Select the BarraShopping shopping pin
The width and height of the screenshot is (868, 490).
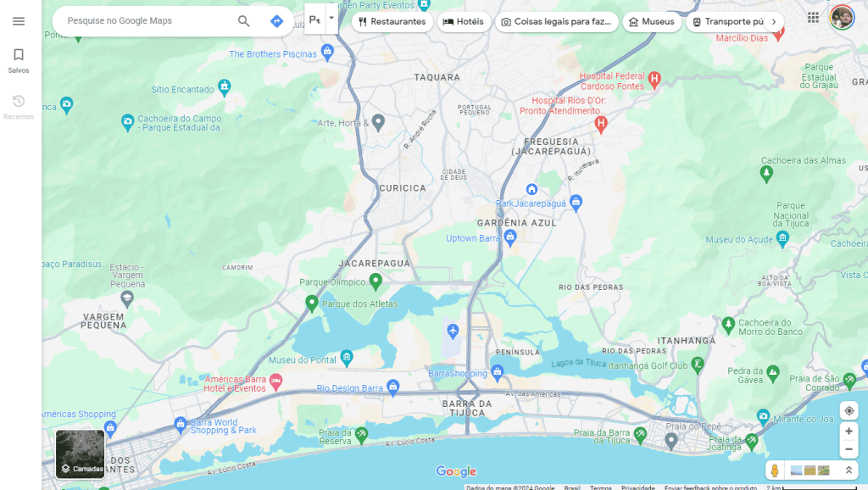point(497,372)
